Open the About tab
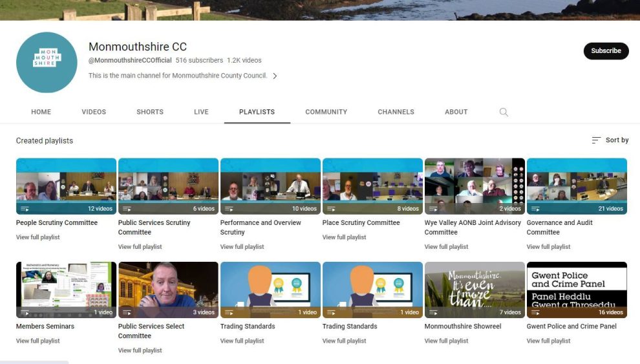 coord(456,112)
